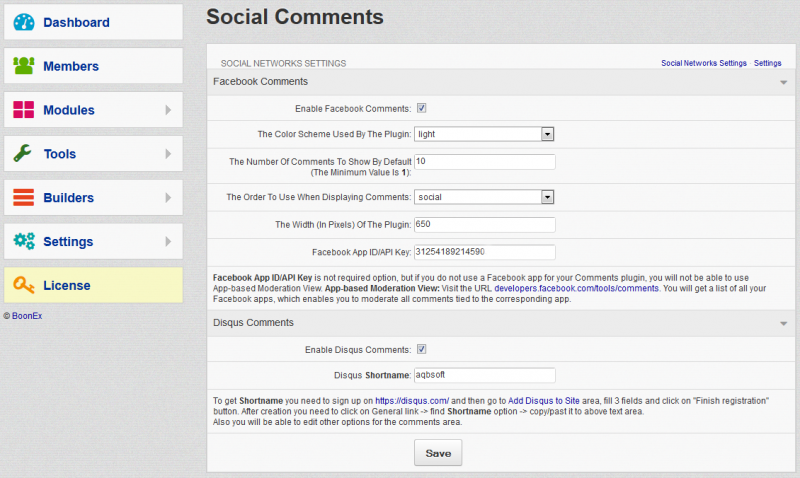
Task: Uncheck Enable Disqus Comments checkbox
Action: 421,349
